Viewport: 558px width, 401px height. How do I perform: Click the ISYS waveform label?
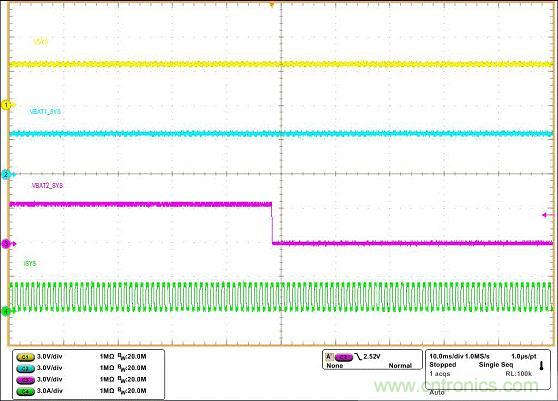tap(30, 264)
